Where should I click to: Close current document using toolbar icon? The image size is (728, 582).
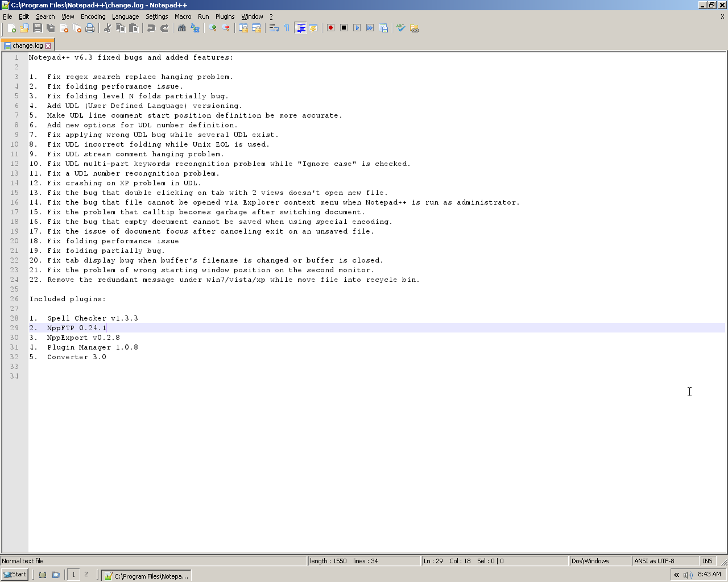(x=64, y=28)
